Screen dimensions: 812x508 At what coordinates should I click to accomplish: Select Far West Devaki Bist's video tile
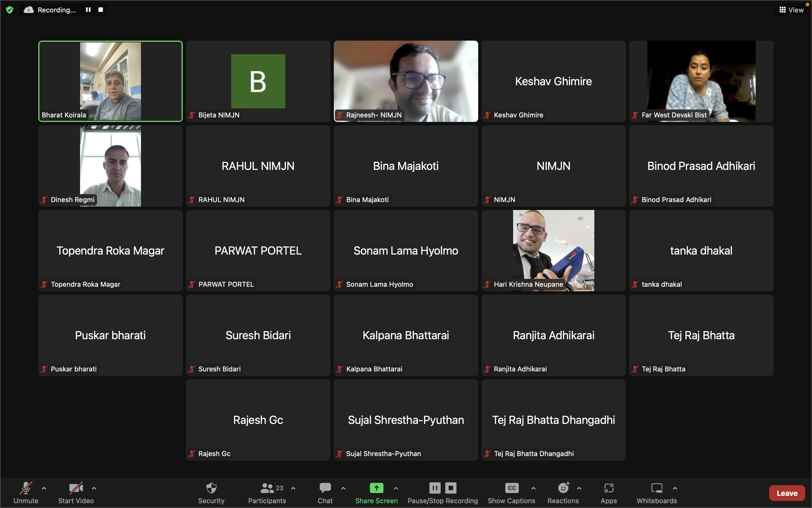click(701, 81)
